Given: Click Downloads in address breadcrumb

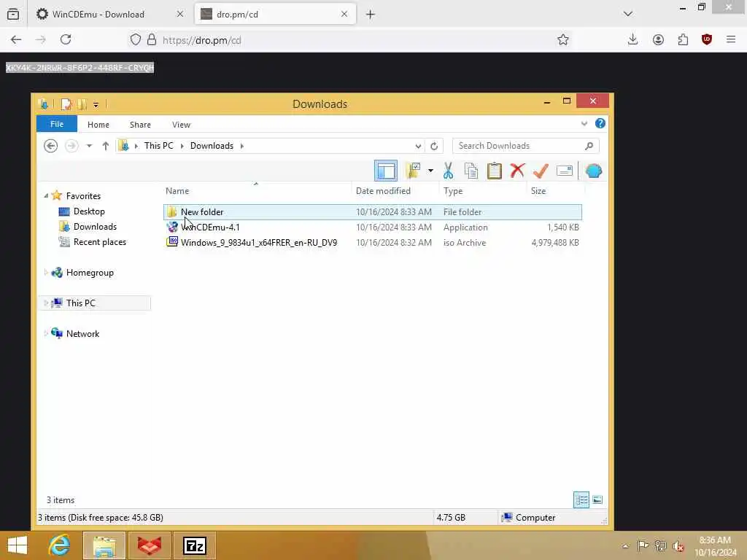Looking at the screenshot, I should click(x=212, y=146).
